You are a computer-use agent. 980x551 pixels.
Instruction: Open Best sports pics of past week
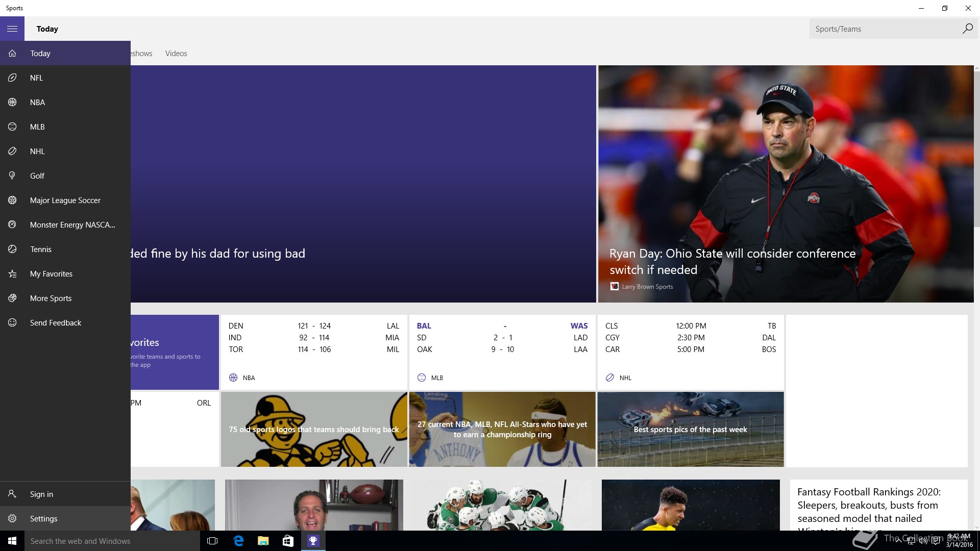(x=691, y=429)
